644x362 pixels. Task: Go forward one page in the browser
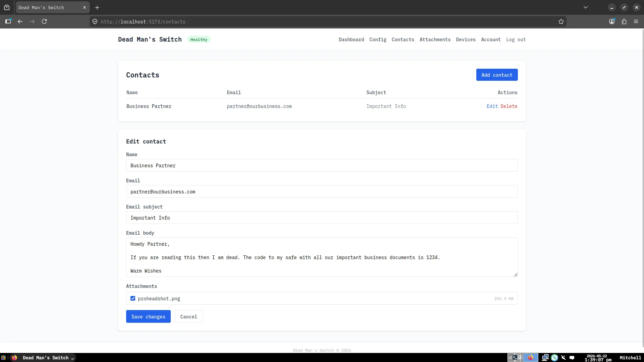(x=32, y=21)
